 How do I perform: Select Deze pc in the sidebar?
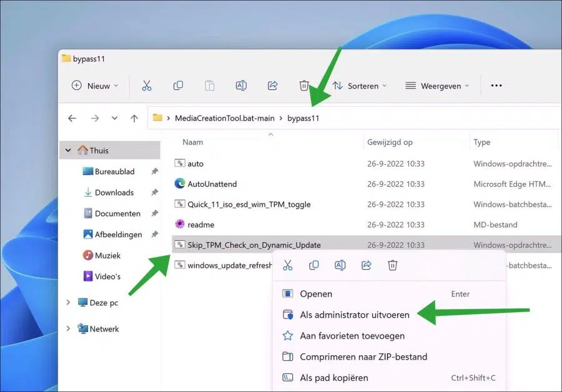tap(97, 303)
